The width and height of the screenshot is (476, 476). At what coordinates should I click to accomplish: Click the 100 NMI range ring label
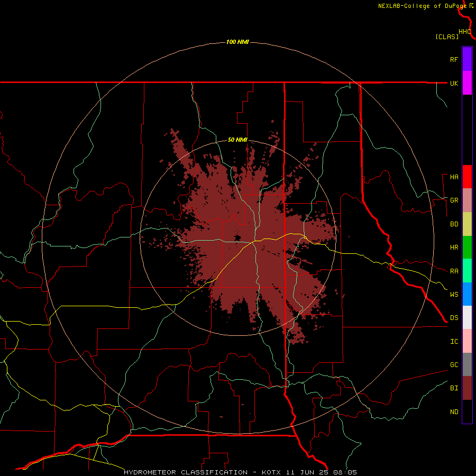[x=237, y=42]
